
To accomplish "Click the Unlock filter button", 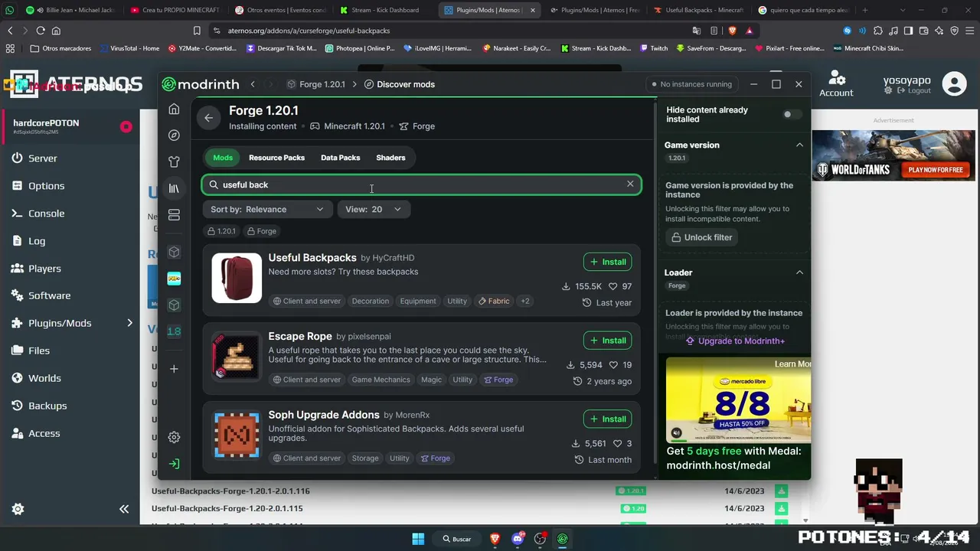I will tap(701, 237).
